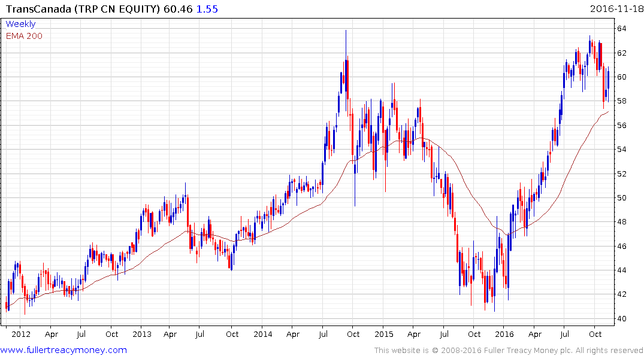Click price axis label '40'
This screenshot has height=359, width=644.
click(x=621, y=319)
